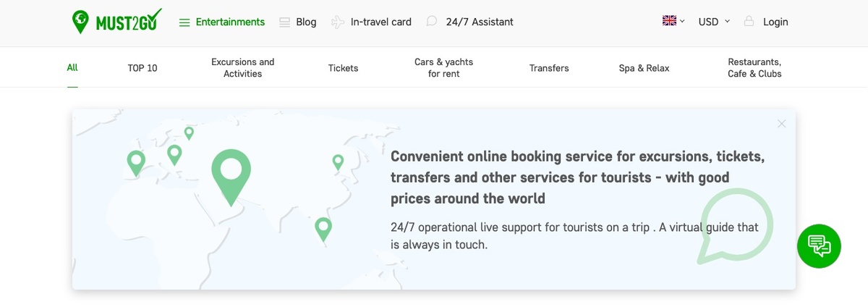This screenshot has width=868, height=307.
Task: Select Cars & yachts for rent
Action: pyautogui.click(x=443, y=68)
